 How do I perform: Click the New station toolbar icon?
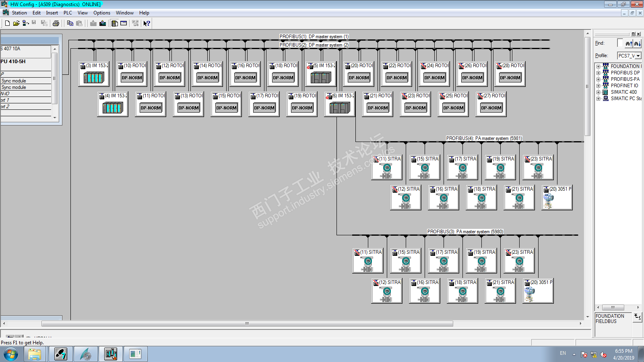pyautogui.click(x=7, y=23)
